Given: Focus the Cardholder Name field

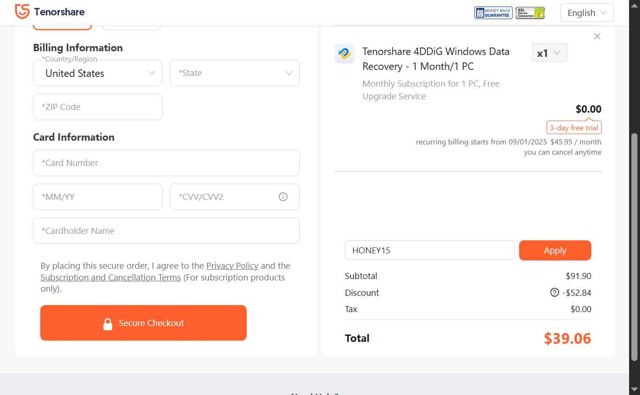Looking at the screenshot, I should click(x=166, y=231).
